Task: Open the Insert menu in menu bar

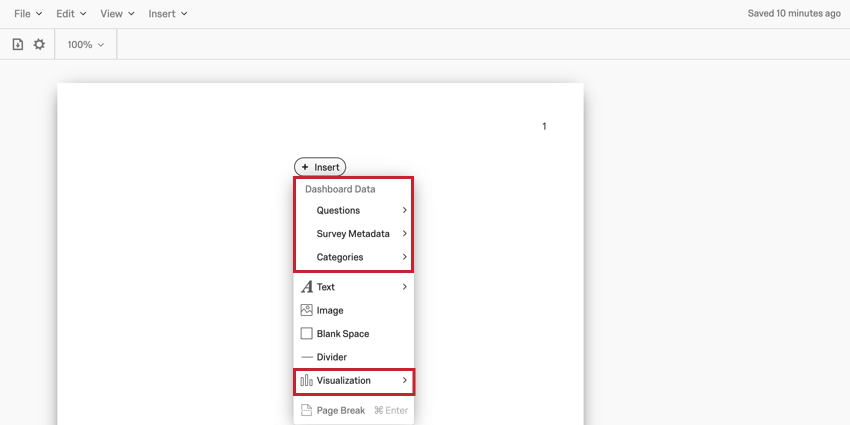Action: coord(168,14)
